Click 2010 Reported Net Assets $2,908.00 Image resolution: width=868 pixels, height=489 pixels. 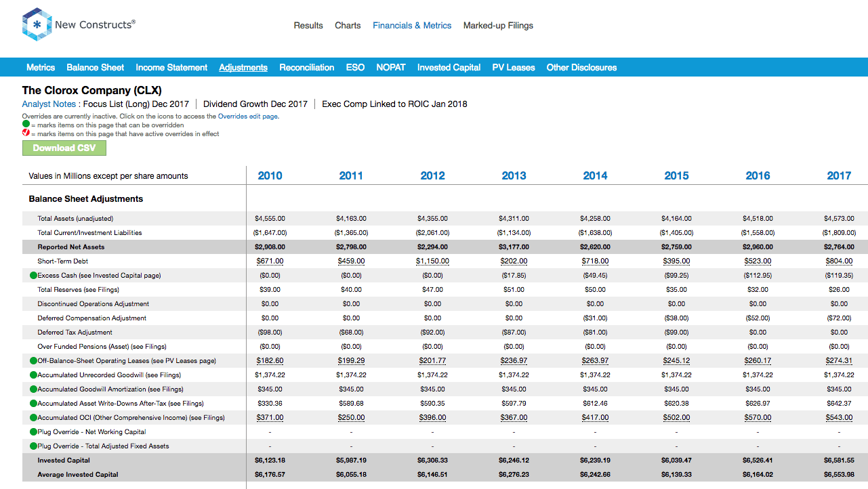tap(270, 247)
